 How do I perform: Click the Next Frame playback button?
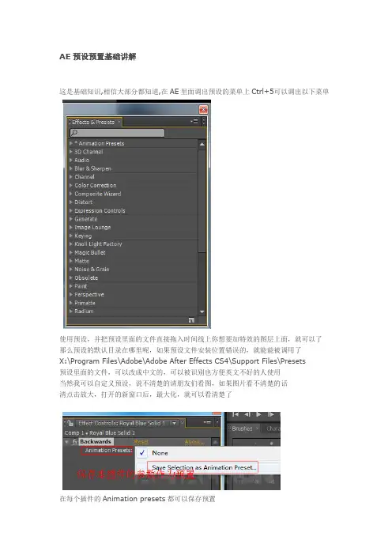pos(271,414)
